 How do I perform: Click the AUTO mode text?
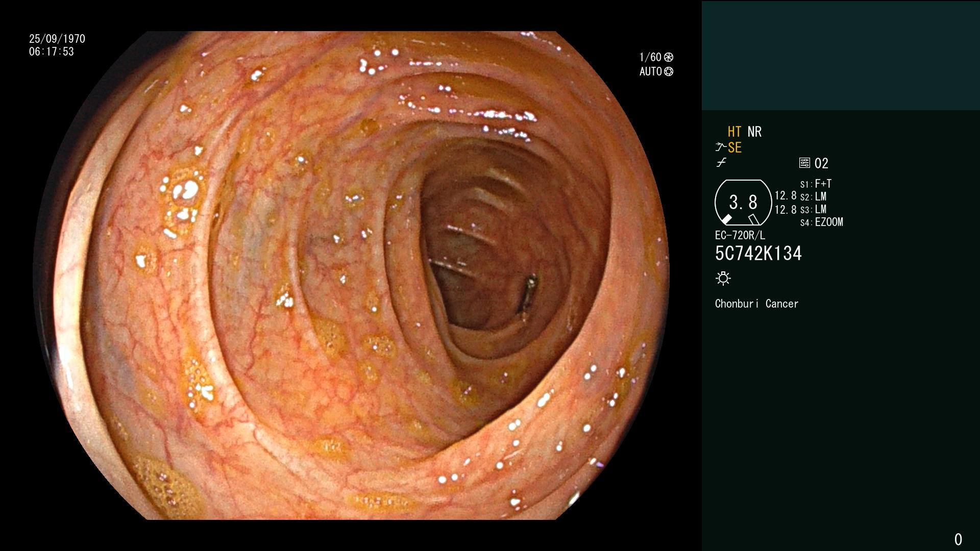tap(651, 71)
